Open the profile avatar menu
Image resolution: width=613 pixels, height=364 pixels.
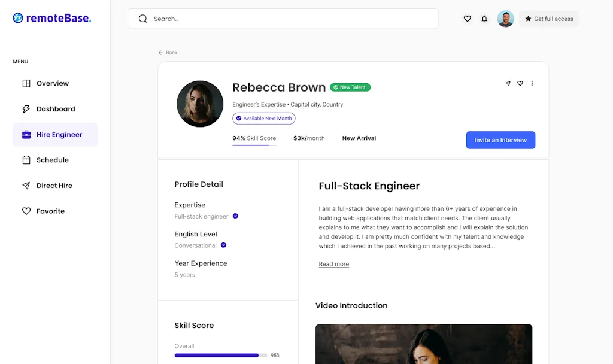505,19
